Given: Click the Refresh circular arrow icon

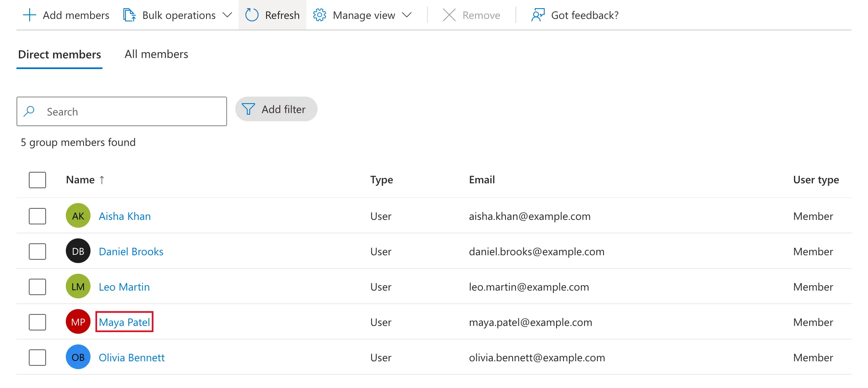Looking at the screenshot, I should tap(252, 15).
